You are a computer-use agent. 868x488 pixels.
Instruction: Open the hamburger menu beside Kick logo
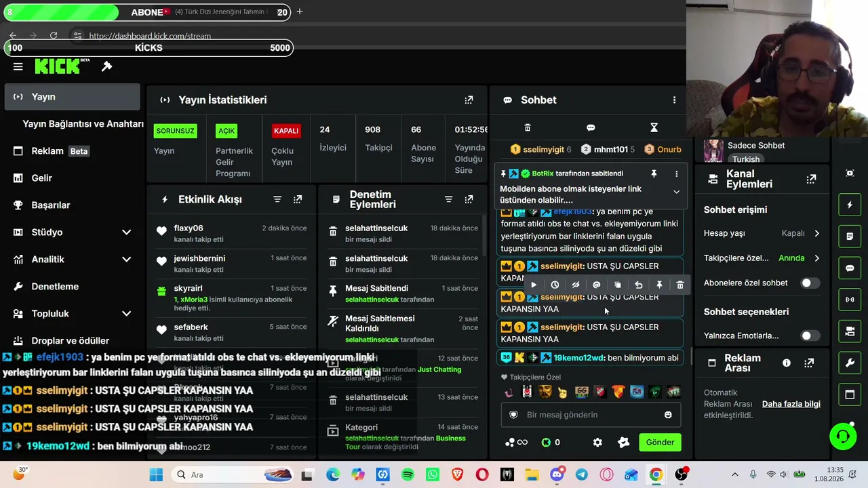click(18, 66)
